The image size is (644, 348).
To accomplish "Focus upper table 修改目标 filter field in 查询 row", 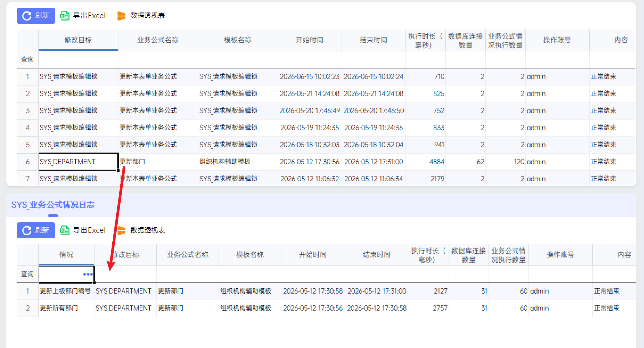I will [78, 59].
